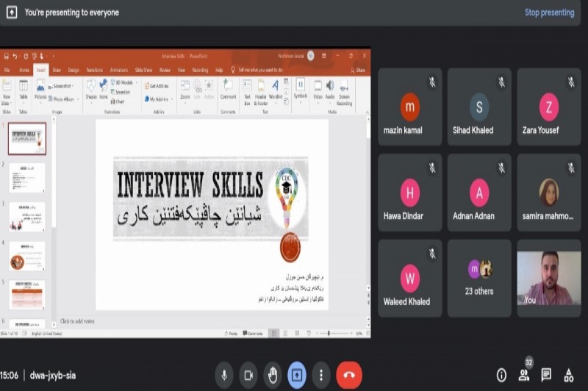This screenshot has width=588, height=391.
Task: Toggle the microphone in the Meet call bar
Action: click(224, 375)
